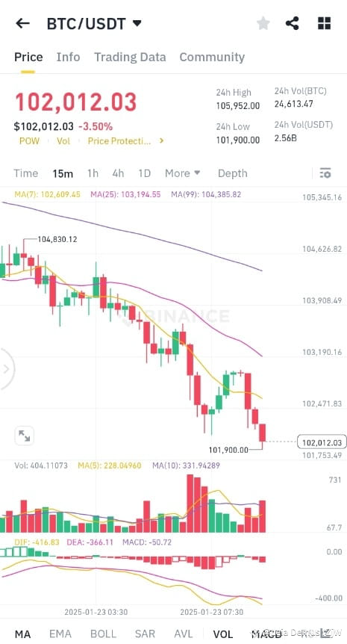The image size is (347, 644).
Task: Open the side drawer arrow on the left edge
Action: (x=6, y=369)
